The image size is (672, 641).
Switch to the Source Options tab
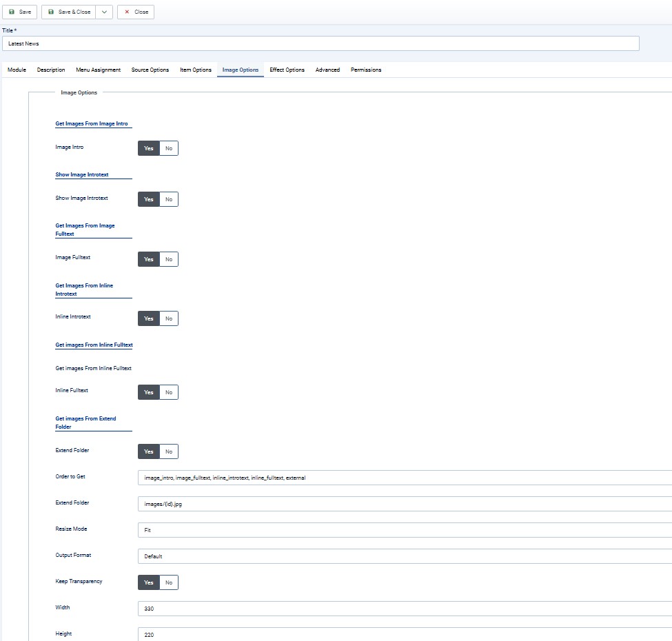[150, 70]
